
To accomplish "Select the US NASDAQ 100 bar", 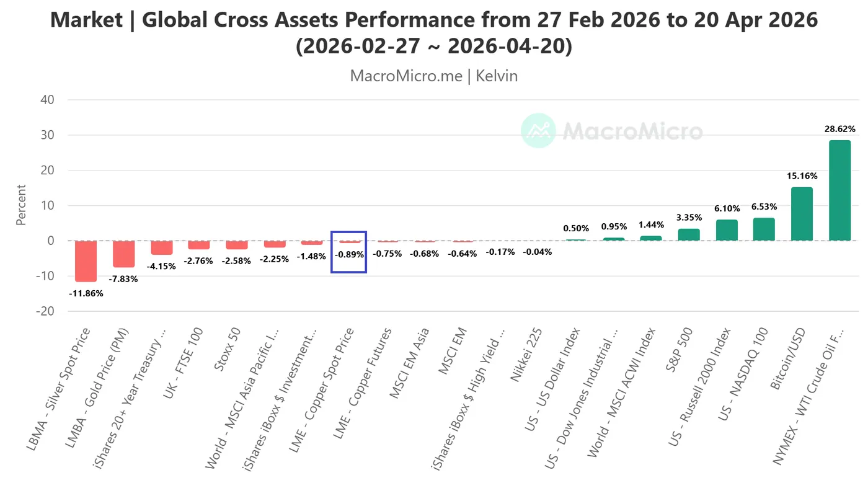I will (764, 229).
